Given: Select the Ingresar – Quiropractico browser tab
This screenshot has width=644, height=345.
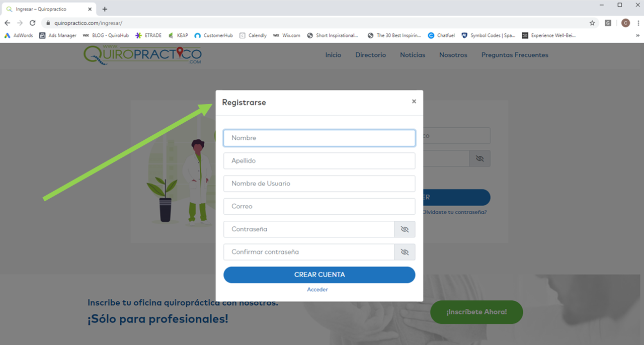Looking at the screenshot, I should point(48,9).
